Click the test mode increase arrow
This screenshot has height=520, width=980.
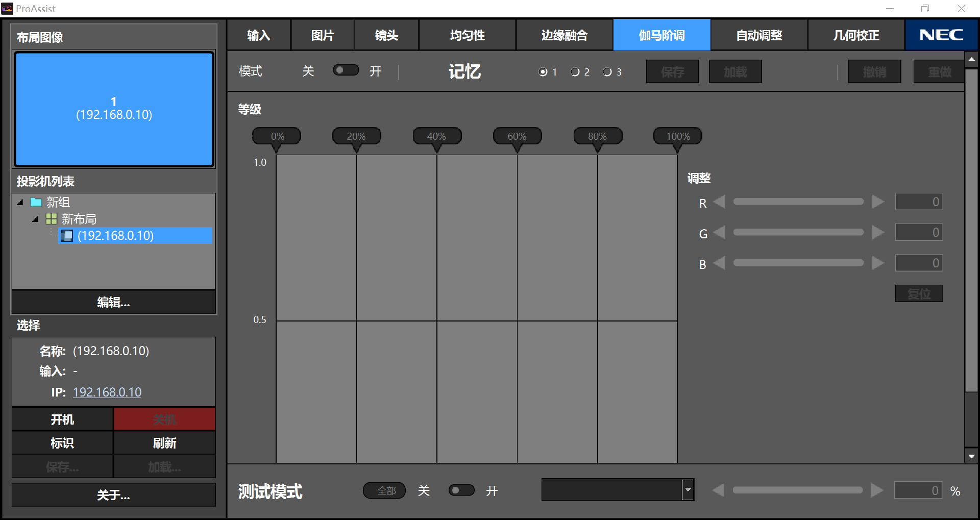(877, 490)
